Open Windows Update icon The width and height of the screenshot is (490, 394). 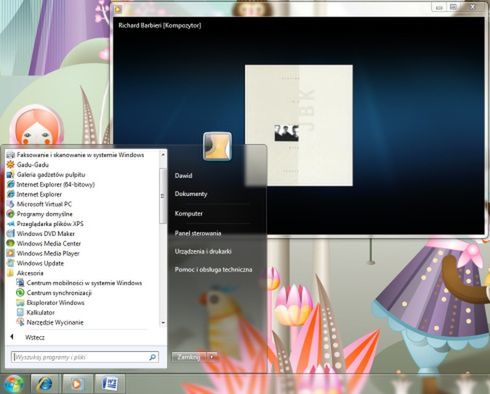(11, 263)
